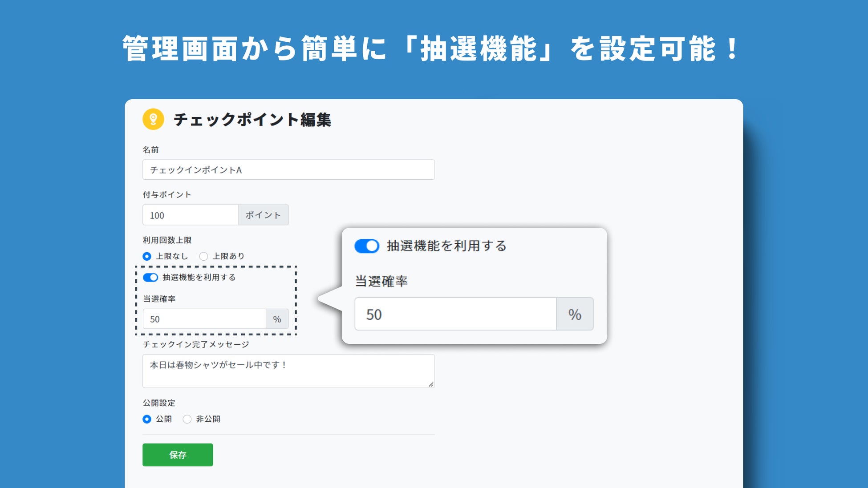Viewport: 868px width, 488px height.
Task: Click the チェックイン完了メッセージ text area
Action: click(288, 371)
